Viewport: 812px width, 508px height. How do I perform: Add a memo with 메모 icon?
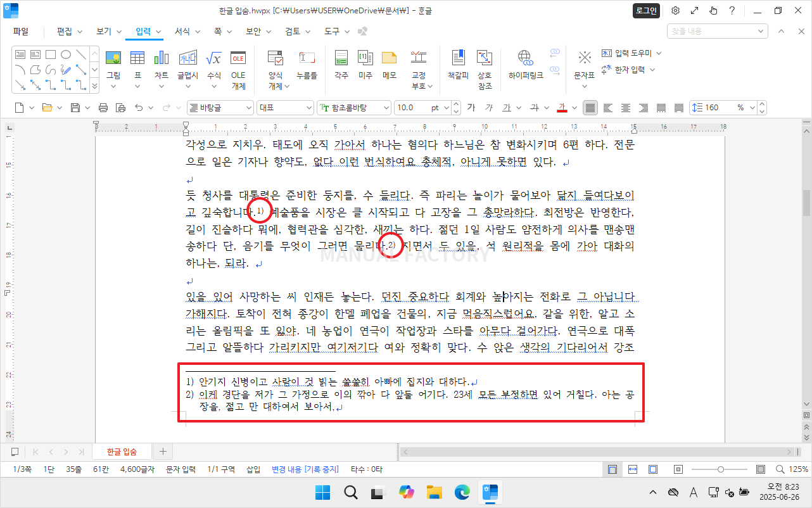[389, 59]
